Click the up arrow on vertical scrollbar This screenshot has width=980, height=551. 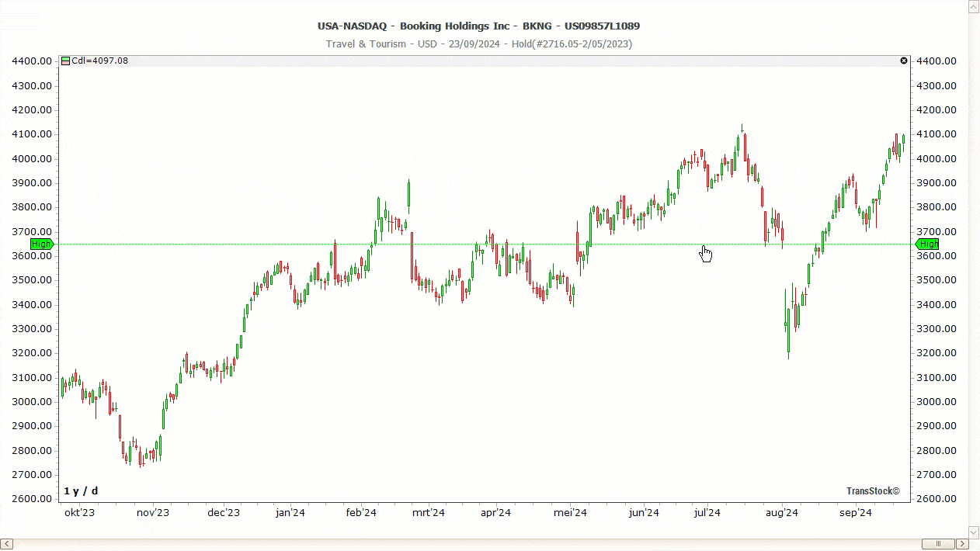point(972,6)
